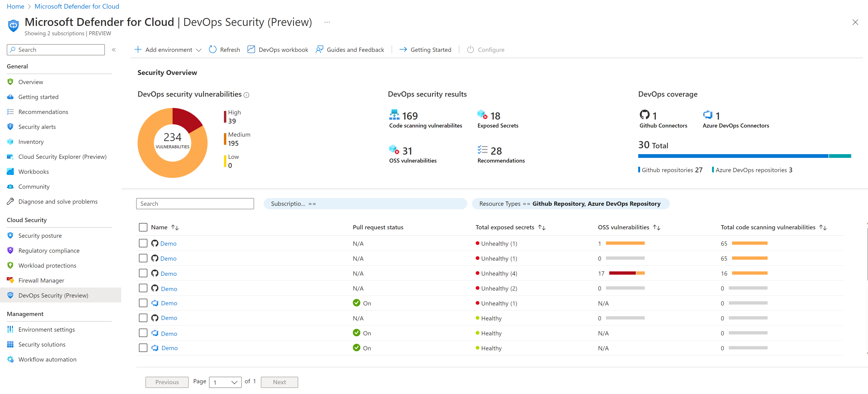Screen dimensions: 868x394
Task: Click the Workflow automation gear icon
Action: [x=11, y=359]
